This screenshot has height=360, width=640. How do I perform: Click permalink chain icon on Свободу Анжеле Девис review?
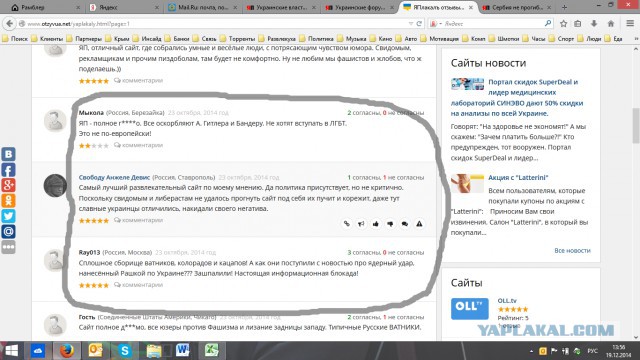tap(347, 224)
